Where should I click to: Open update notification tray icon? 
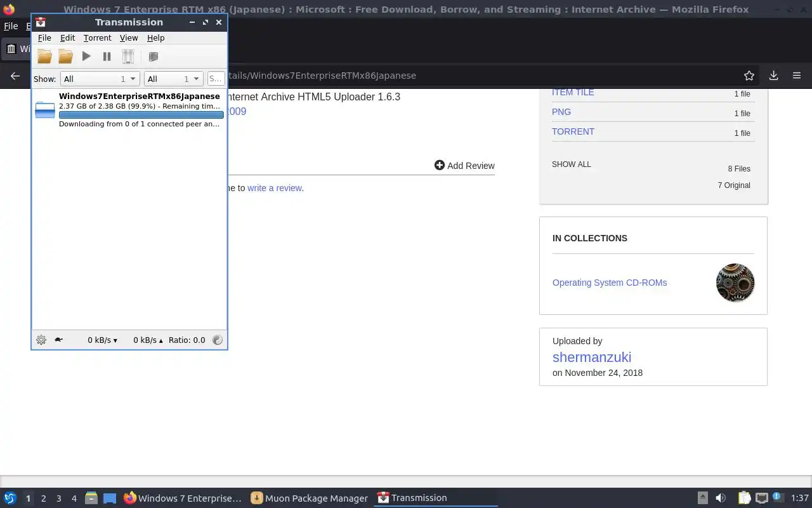pos(777,498)
